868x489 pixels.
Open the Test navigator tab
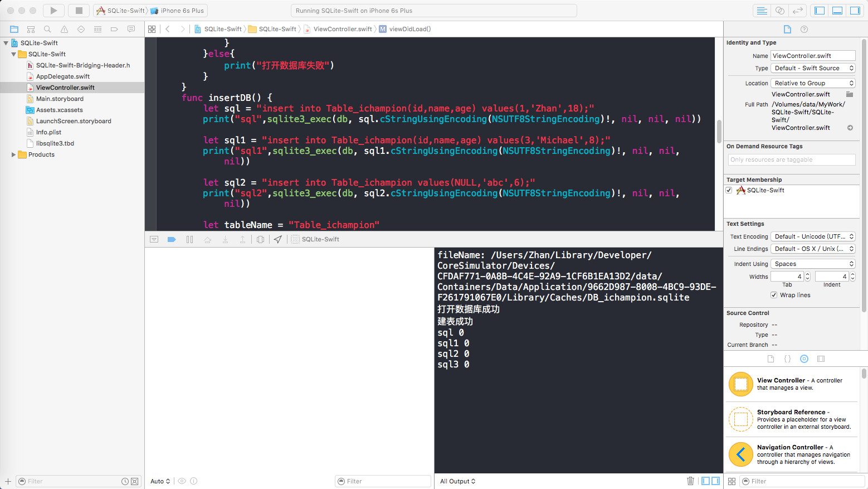tap(81, 29)
